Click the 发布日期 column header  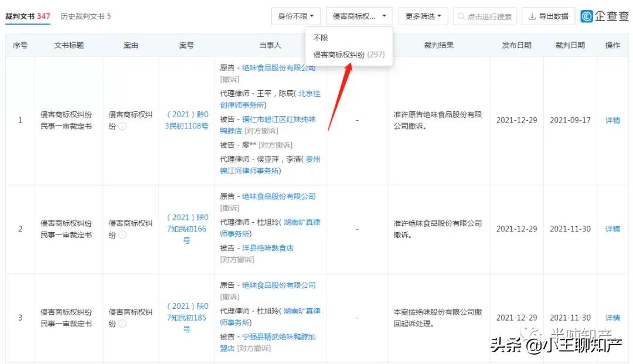click(x=517, y=45)
